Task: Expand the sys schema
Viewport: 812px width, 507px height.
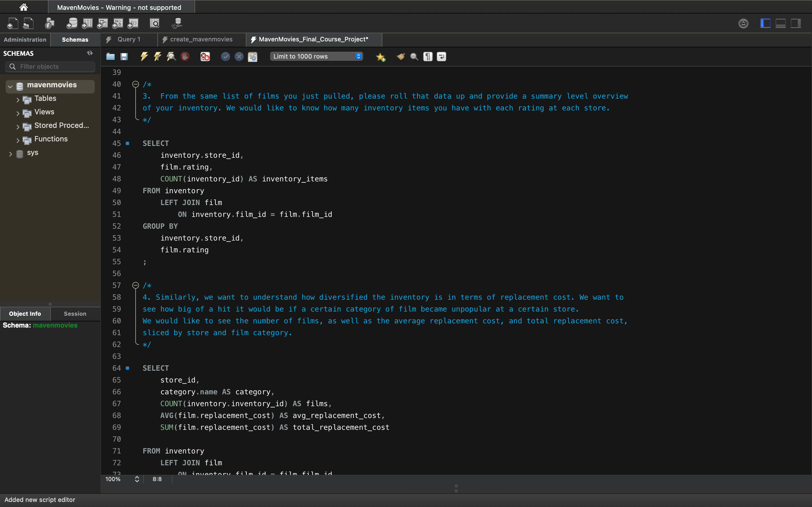Action: (x=10, y=154)
